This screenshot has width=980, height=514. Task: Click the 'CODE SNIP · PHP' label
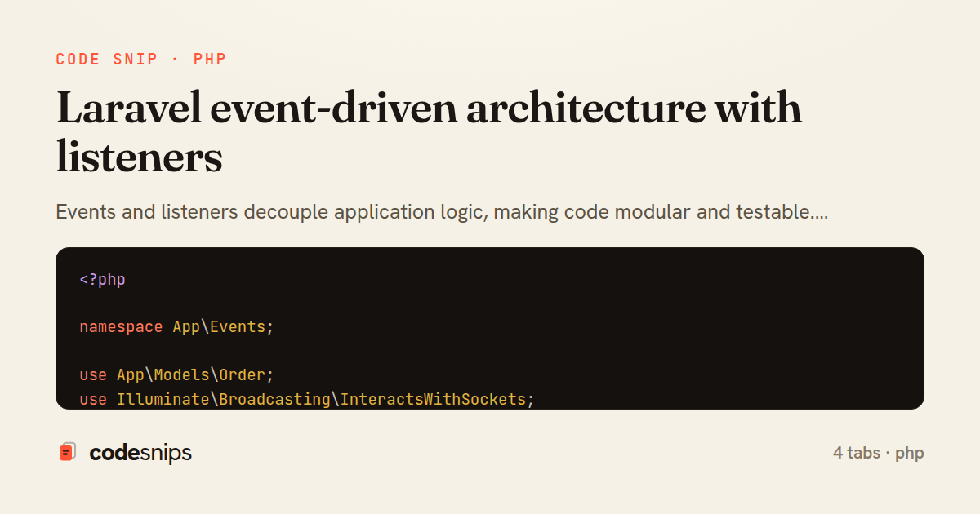click(141, 60)
